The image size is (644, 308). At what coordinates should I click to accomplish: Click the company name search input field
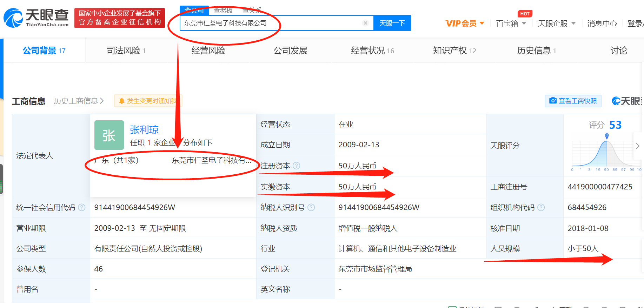[270, 23]
